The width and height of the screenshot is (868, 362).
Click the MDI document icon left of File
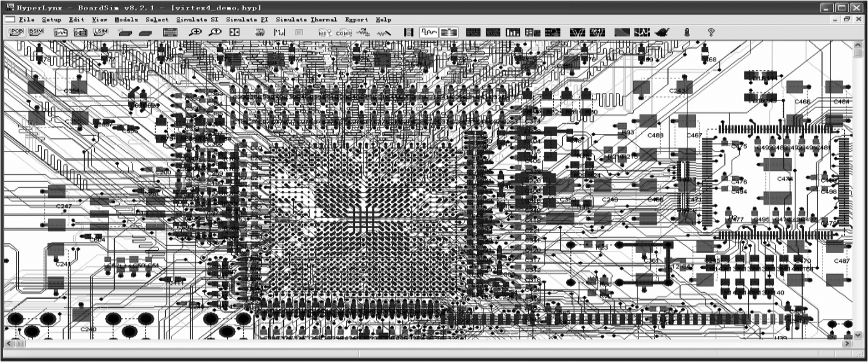pos(10,19)
